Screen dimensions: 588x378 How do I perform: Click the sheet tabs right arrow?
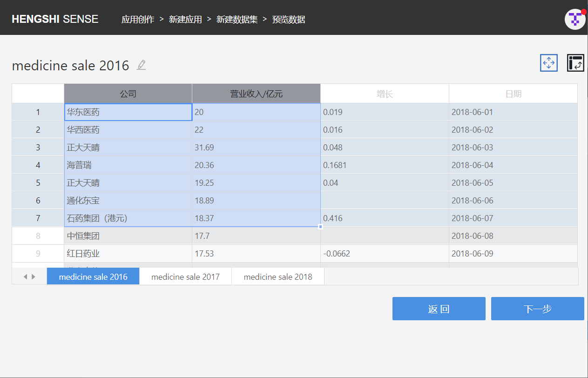(x=34, y=277)
